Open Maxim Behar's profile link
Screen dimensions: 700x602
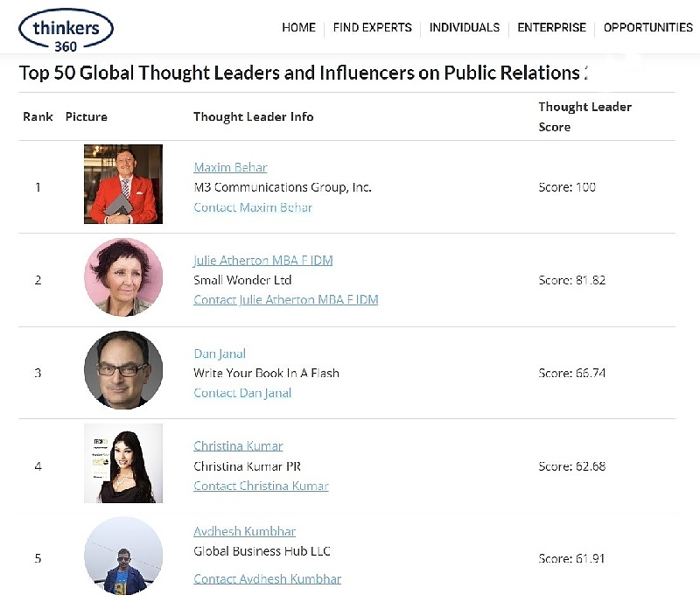pos(230,167)
